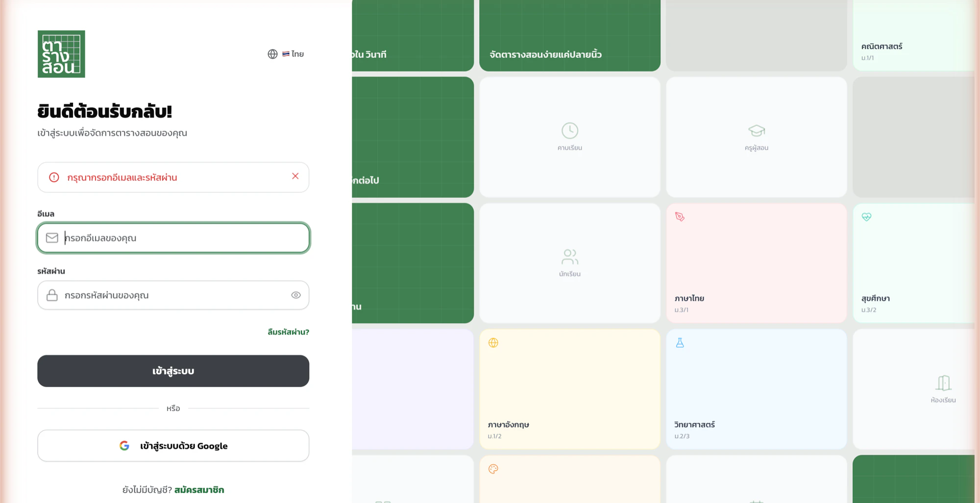The width and height of the screenshot is (980, 503).
Task: Click the envelope icon in email field
Action: (52, 238)
